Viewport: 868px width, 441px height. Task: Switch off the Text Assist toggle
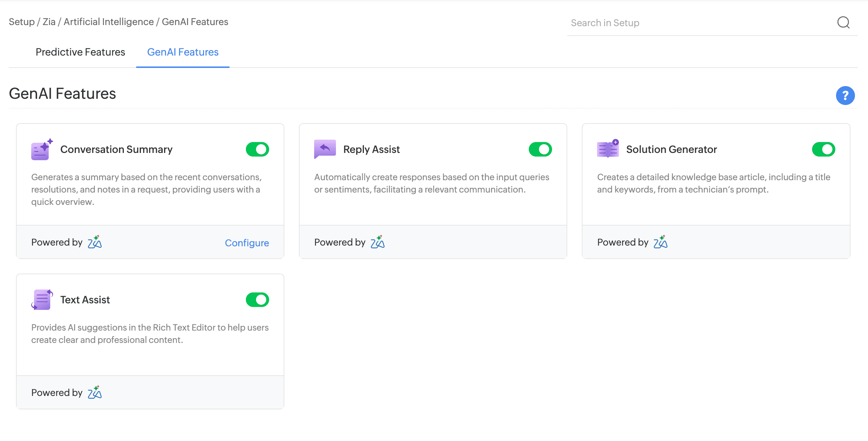[257, 300]
